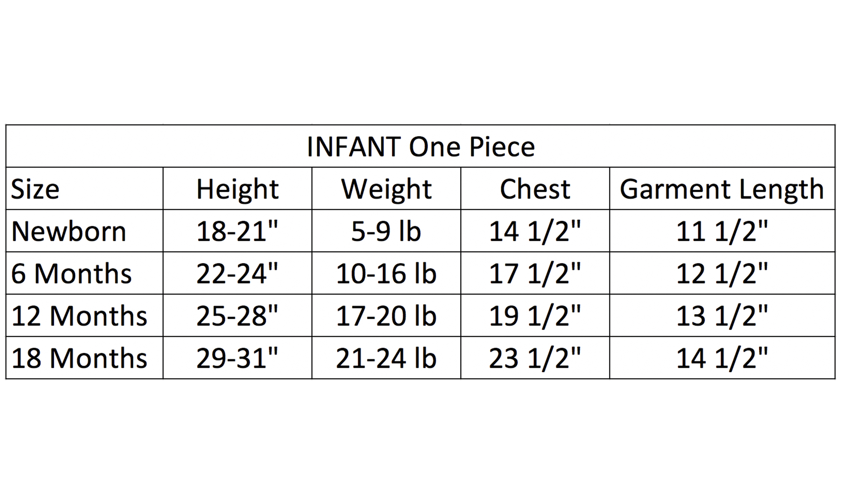Click the 18-21" height cell

(237, 232)
